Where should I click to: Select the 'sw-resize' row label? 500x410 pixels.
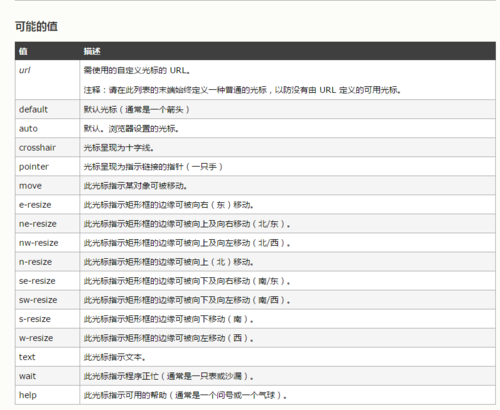pyautogui.click(x=38, y=300)
